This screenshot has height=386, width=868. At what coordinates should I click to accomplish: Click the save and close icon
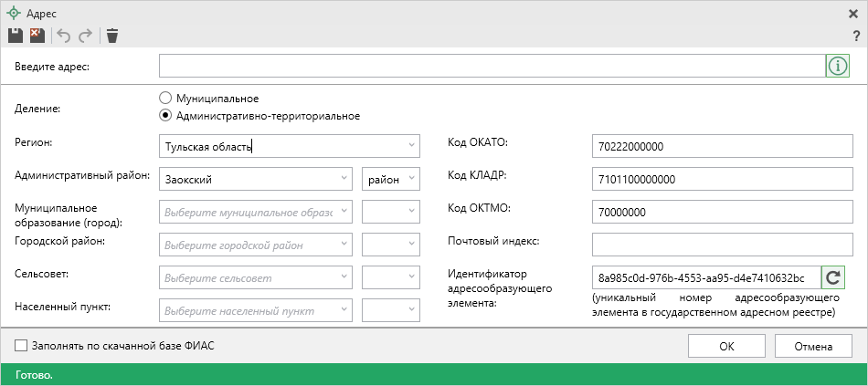37,36
